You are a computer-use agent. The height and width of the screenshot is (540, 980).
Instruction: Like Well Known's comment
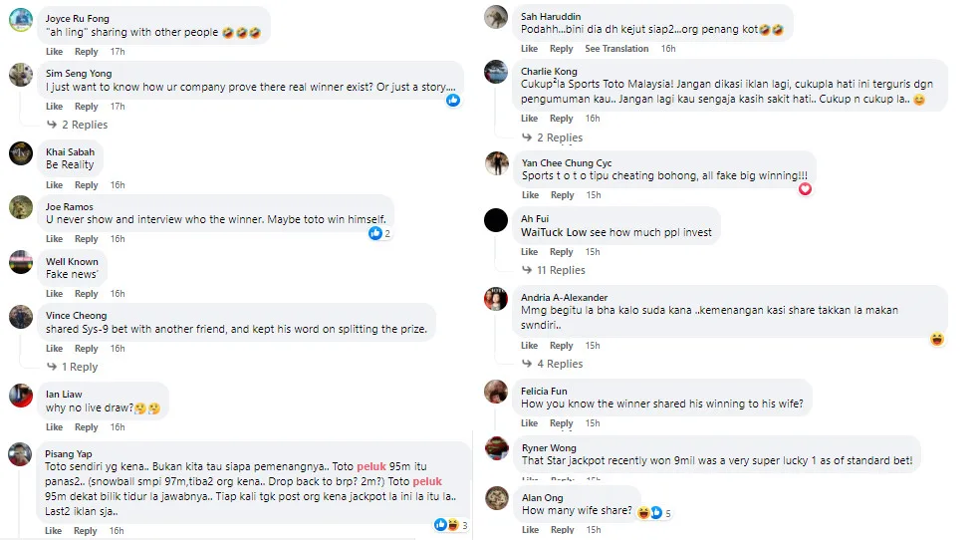(54, 294)
